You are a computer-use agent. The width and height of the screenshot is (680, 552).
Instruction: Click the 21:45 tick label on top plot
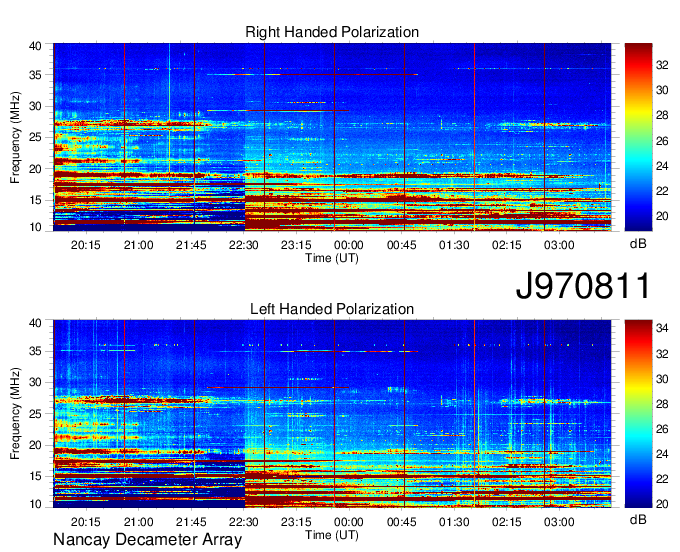click(x=191, y=245)
